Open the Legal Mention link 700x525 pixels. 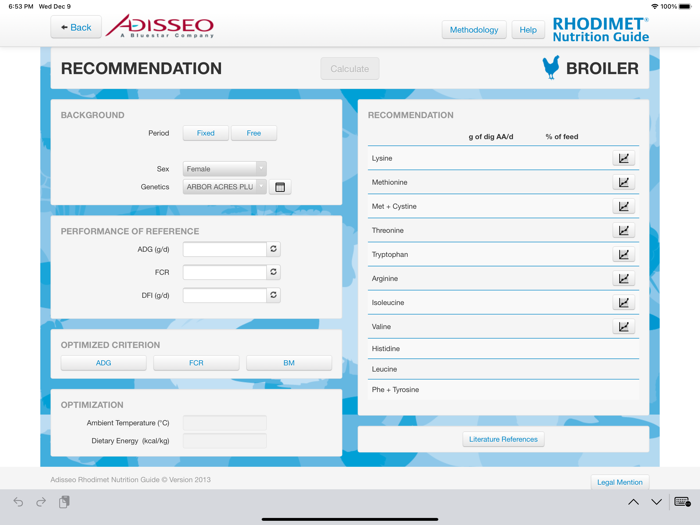tap(619, 482)
